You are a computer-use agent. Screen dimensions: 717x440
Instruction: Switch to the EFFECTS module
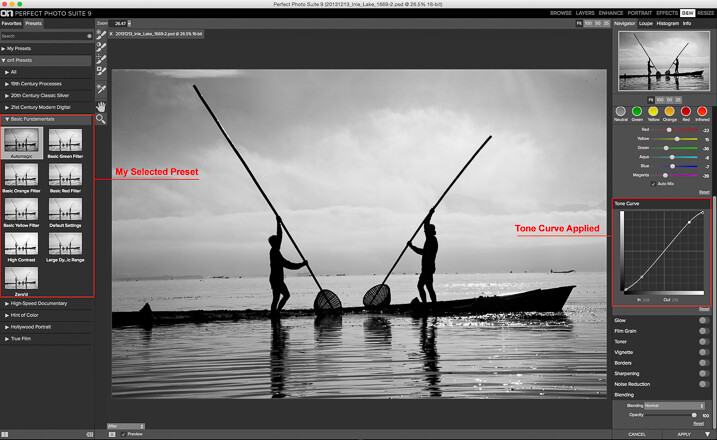(667, 13)
